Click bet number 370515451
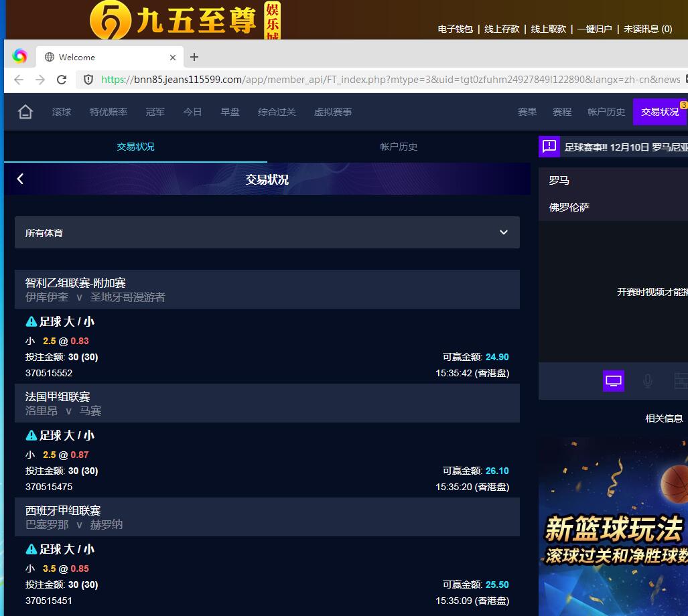The width and height of the screenshot is (688, 616). (x=49, y=601)
